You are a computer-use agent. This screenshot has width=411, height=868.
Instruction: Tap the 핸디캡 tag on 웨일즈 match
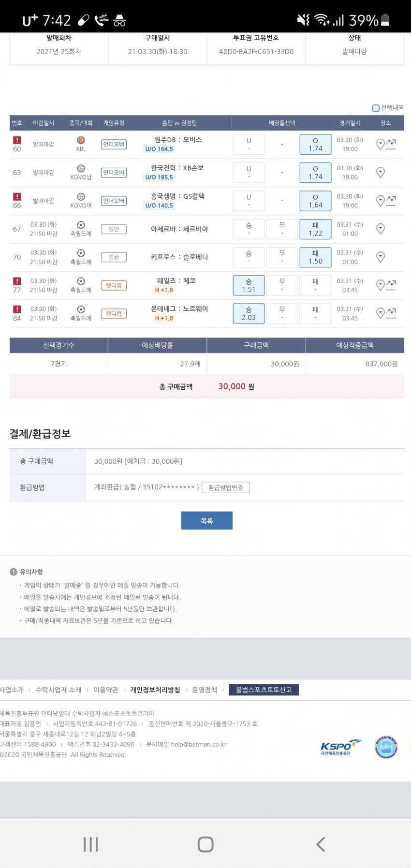pos(114,285)
